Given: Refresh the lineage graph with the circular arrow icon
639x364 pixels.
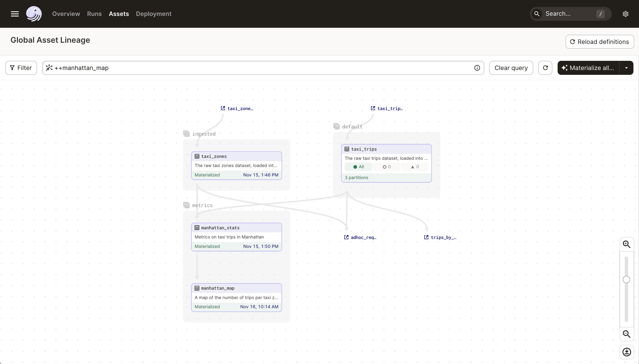Looking at the screenshot, I should pyautogui.click(x=545, y=68).
